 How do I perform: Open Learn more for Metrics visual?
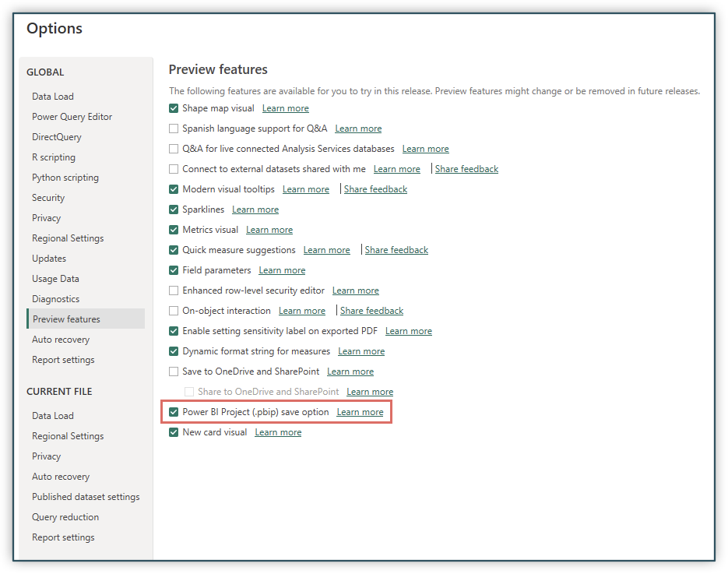click(269, 230)
